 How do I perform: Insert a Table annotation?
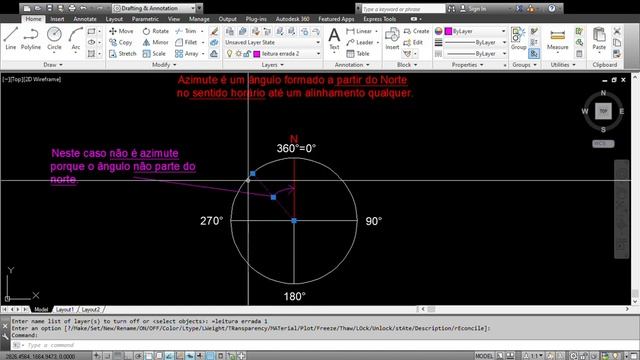358,53
